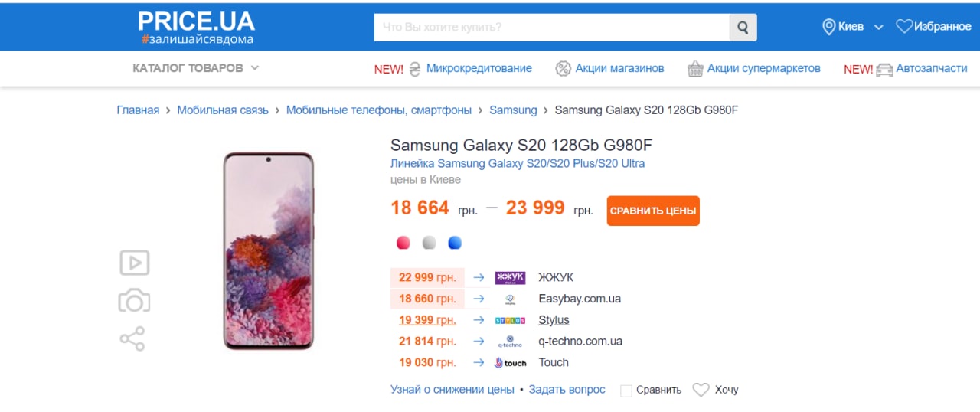
Task: Tick the Сравнить checkbox
Action: [x=626, y=391]
